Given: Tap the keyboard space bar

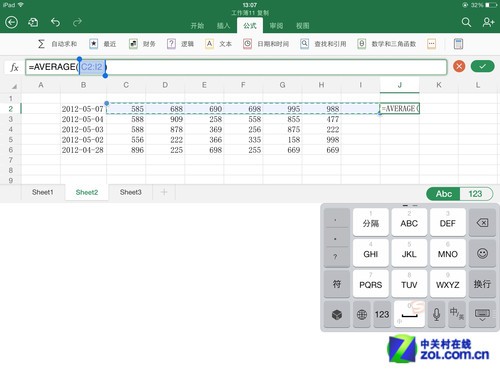Looking at the screenshot, I should pyautogui.click(x=409, y=314).
